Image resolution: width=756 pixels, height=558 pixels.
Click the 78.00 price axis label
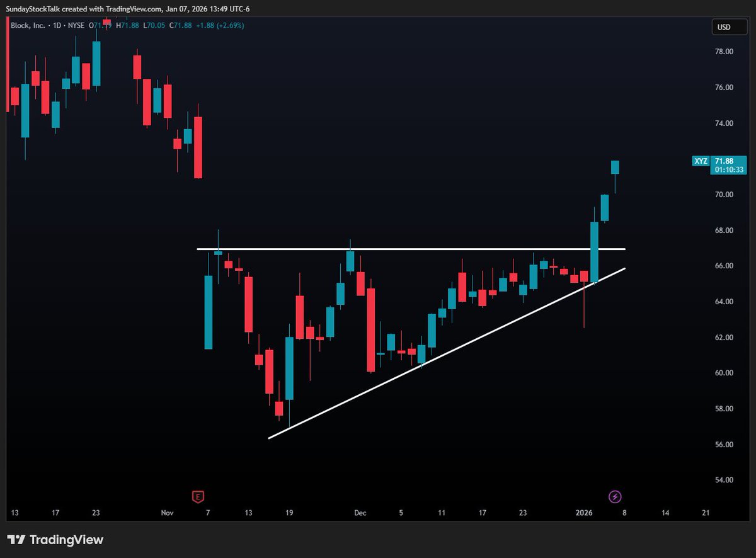(x=724, y=52)
